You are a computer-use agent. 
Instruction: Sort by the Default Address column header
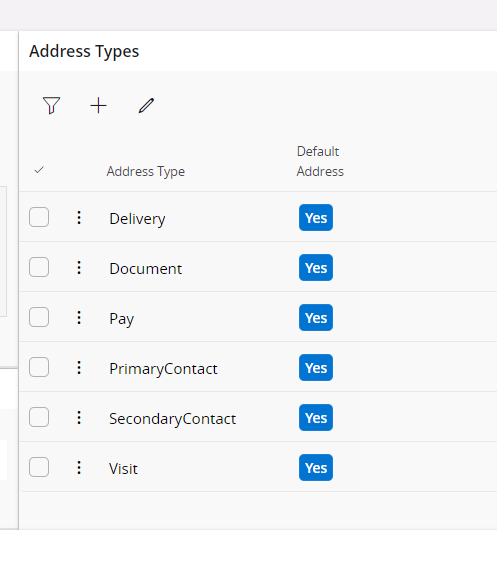320,161
